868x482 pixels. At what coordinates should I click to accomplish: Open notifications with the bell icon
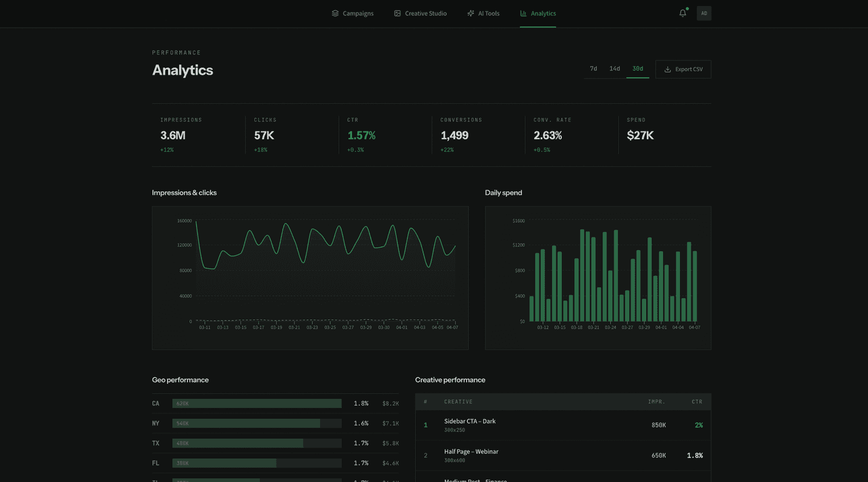pyautogui.click(x=682, y=13)
